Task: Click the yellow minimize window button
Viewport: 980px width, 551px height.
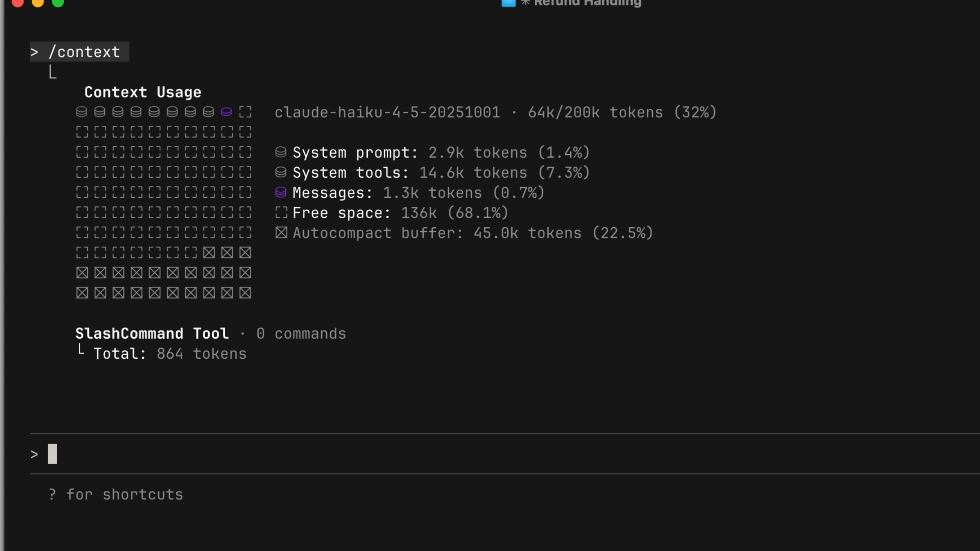Action: pyautogui.click(x=38, y=3)
